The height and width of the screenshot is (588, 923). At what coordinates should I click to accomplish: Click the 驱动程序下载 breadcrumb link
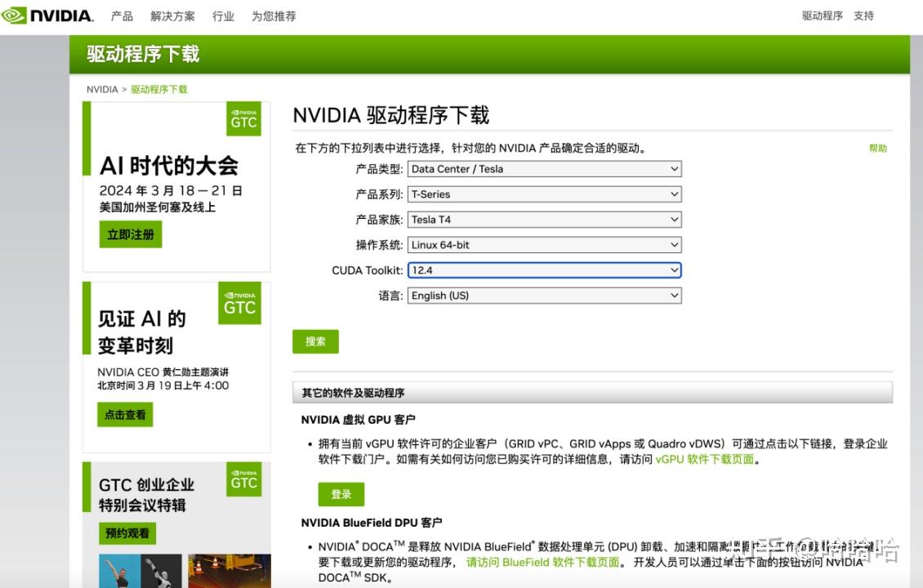[x=159, y=90]
